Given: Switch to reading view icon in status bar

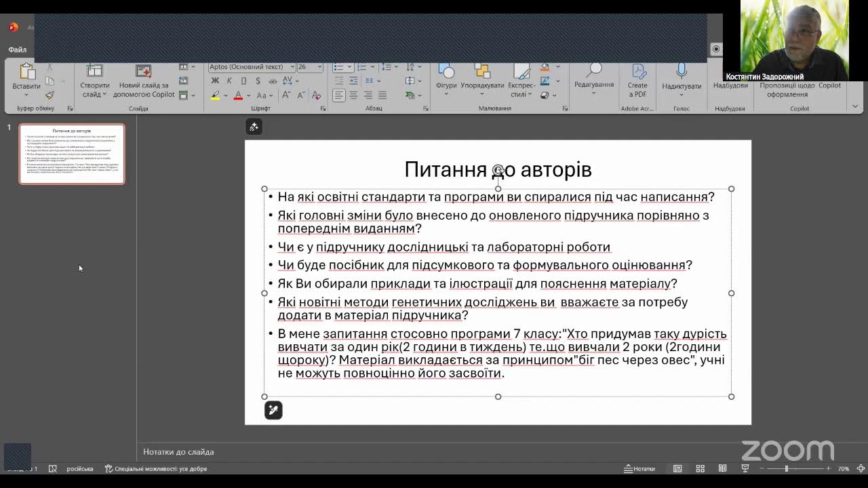Looking at the screenshot, I should coord(723,468).
